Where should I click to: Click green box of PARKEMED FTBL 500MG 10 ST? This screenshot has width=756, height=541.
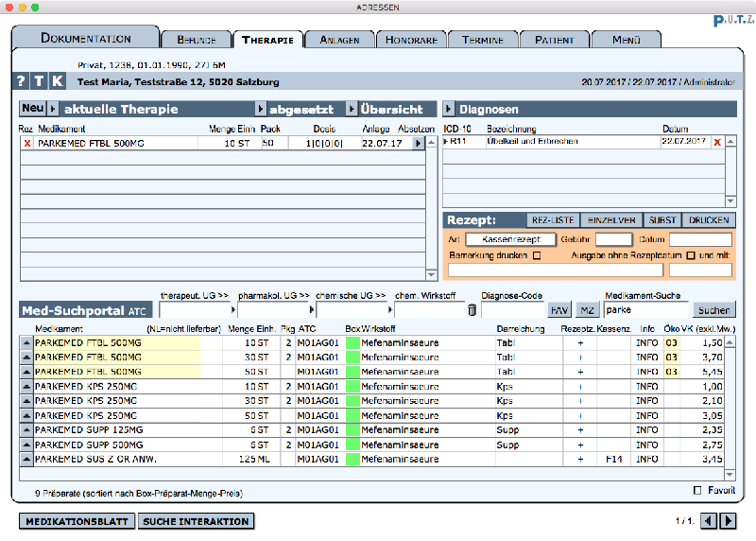pyautogui.click(x=352, y=342)
